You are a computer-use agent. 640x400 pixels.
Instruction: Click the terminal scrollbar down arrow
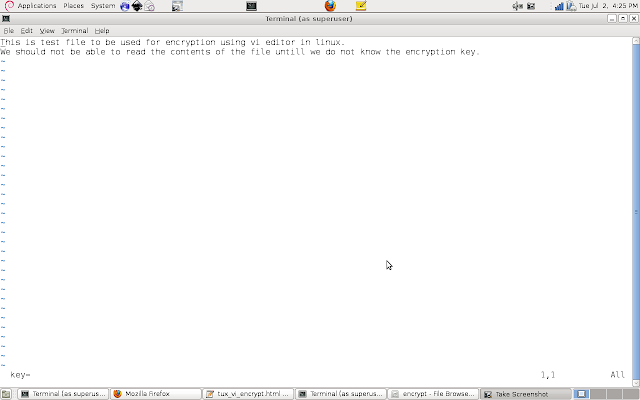pyautogui.click(x=636, y=383)
